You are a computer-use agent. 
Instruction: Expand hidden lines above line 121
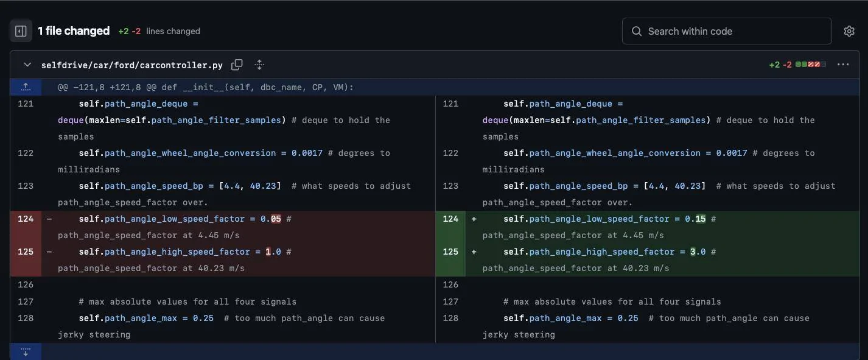point(26,87)
